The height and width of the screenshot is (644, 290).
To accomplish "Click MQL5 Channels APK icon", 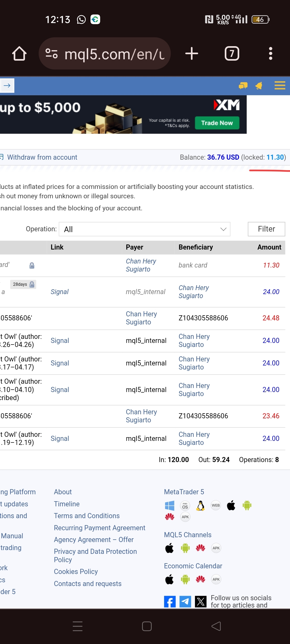I will coord(216,548).
